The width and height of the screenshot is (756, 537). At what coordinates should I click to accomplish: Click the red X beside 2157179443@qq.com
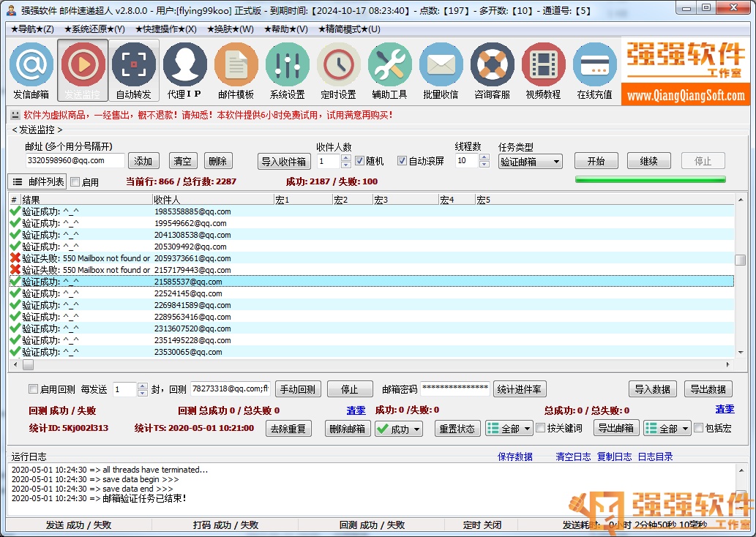(15, 269)
